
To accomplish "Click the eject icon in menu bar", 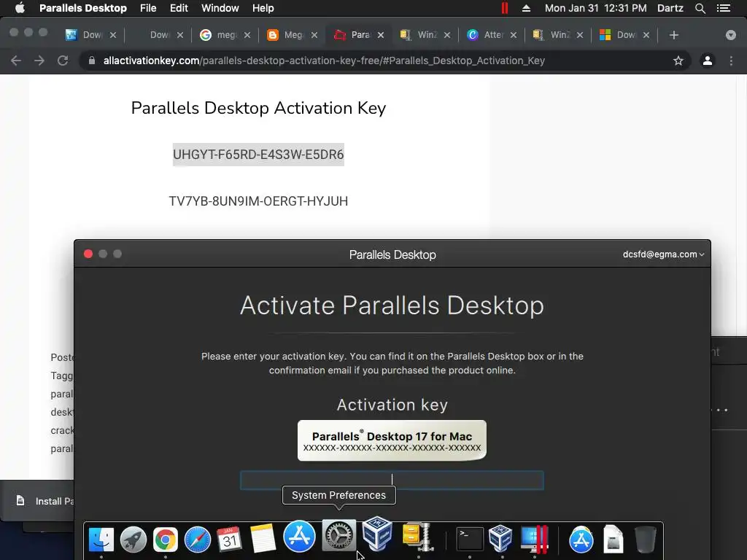I will [x=527, y=8].
